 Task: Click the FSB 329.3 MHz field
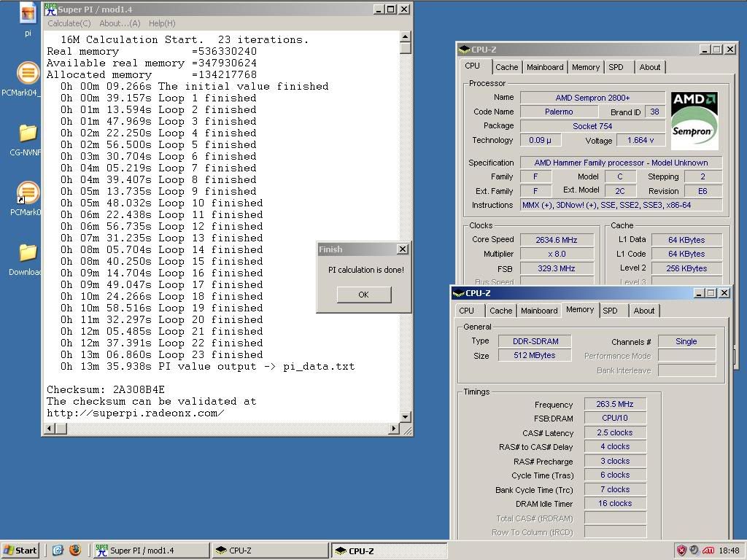(557, 268)
